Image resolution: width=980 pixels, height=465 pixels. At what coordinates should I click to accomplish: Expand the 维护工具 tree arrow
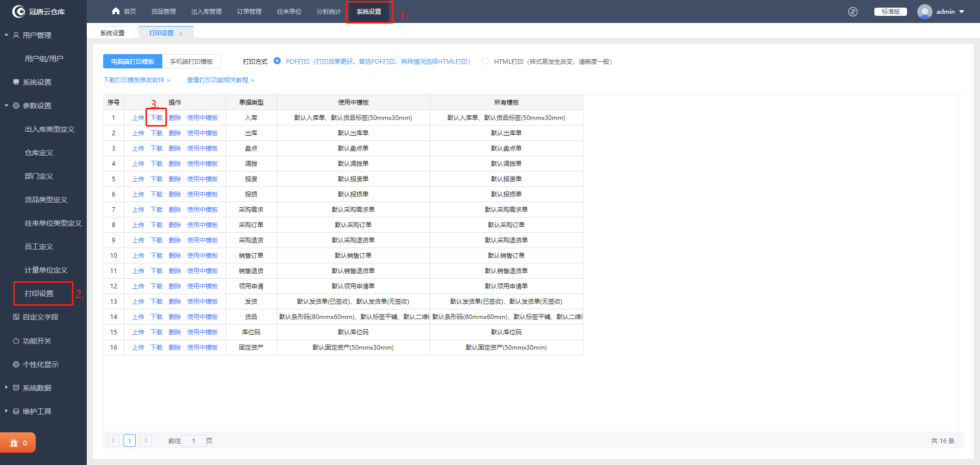(x=6, y=411)
